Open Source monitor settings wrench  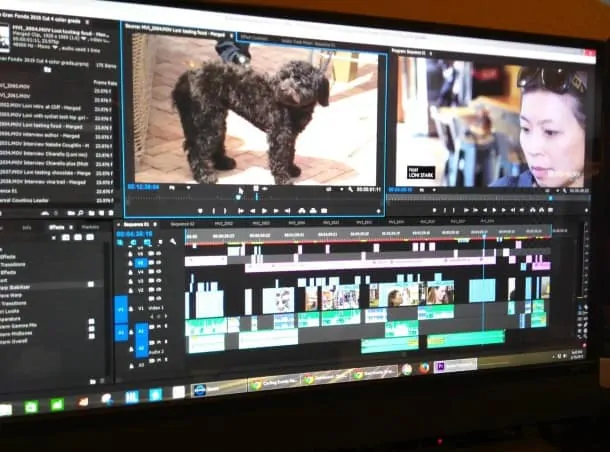tap(351, 189)
